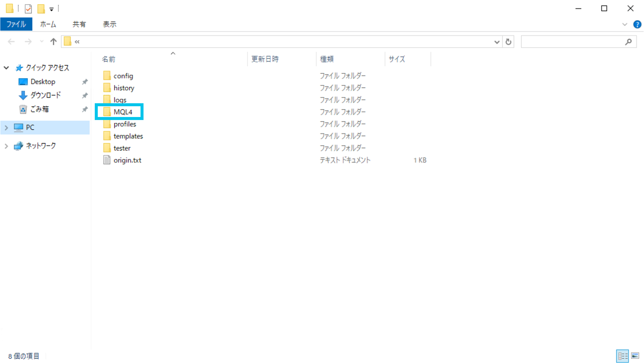Viewport: 644px width, 363px height.
Task: Switch to large thumbnails view icon
Action: pyautogui.click(x=635, y=356)
